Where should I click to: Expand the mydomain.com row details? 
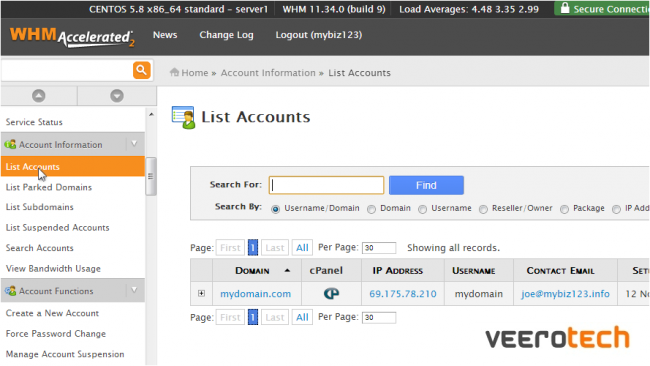(x=201, y=293)
